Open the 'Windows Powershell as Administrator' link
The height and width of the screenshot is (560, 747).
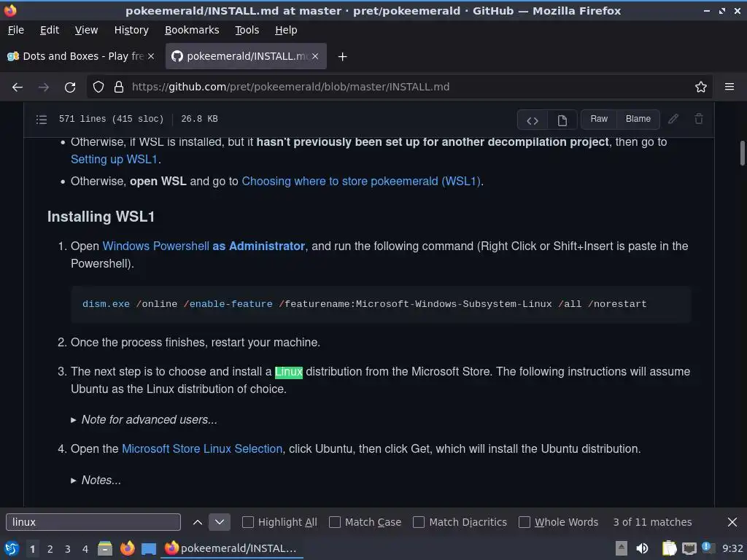[x=204, y=246]
